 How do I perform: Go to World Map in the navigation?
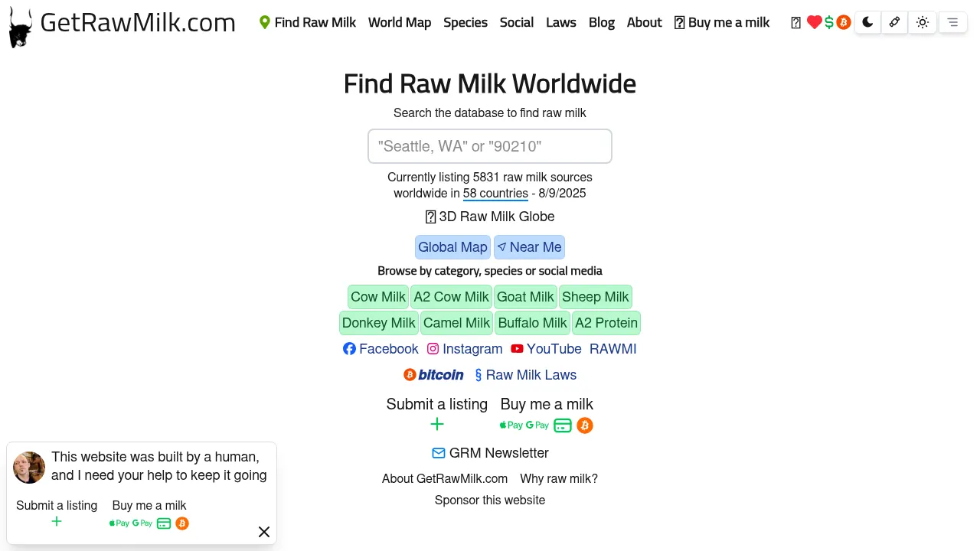400,22
